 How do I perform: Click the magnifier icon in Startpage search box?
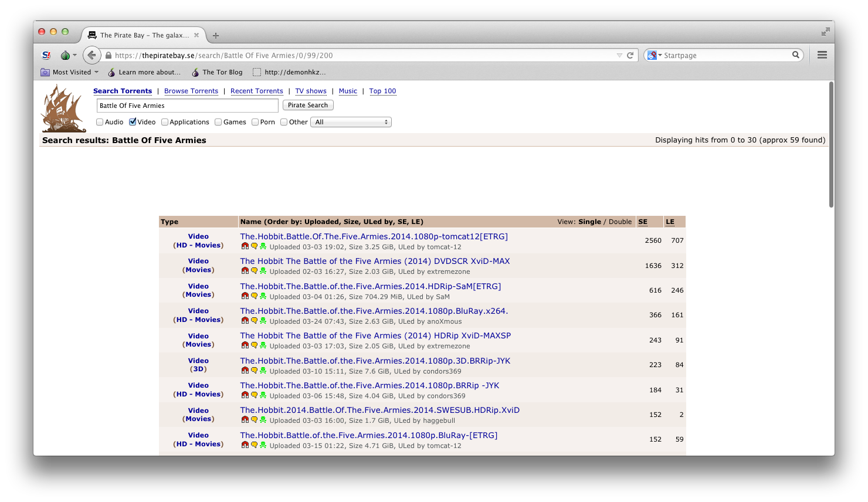(796, 55)
